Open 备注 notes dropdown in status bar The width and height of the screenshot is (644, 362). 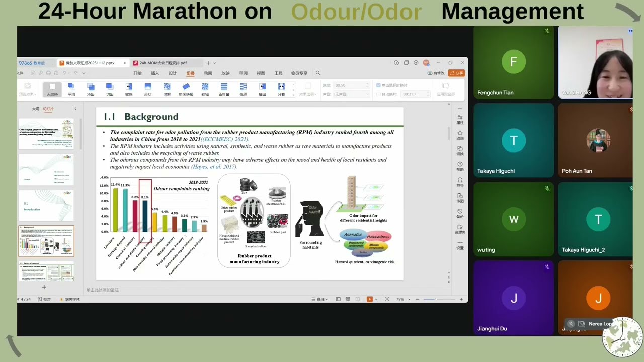pos(320,299)
